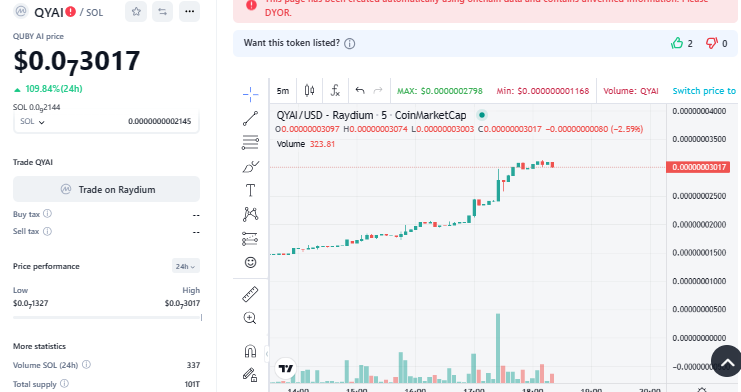This screenshot has width=741, height=392.
Task: Toggle magnet mode for drawings
Action: pyautogui.click(x=250, y=351)
